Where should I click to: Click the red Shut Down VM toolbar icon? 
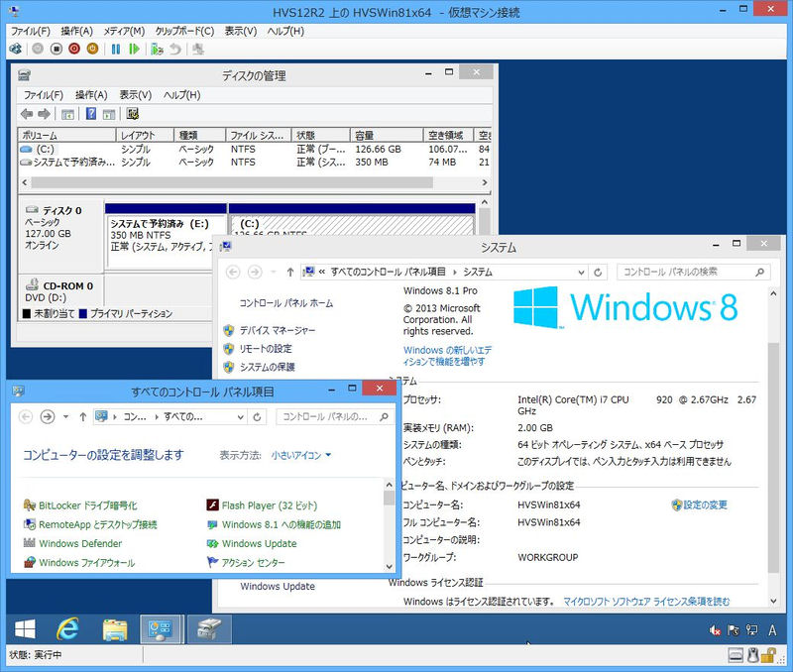click(74, 49)
